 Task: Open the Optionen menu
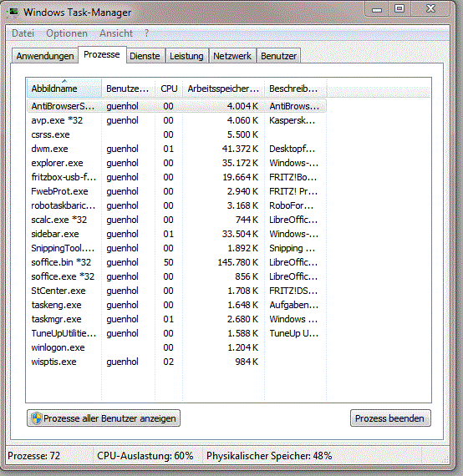67,33
